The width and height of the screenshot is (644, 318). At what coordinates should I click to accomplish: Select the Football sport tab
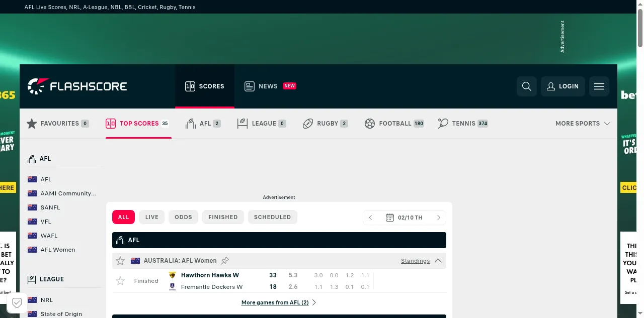[394, 124]
